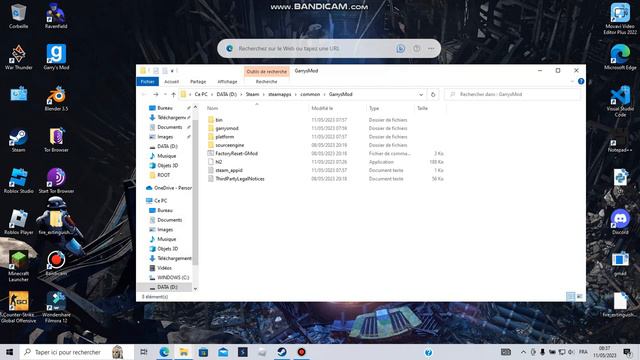Refresh the GarrysMod folder view

point(433,94)
